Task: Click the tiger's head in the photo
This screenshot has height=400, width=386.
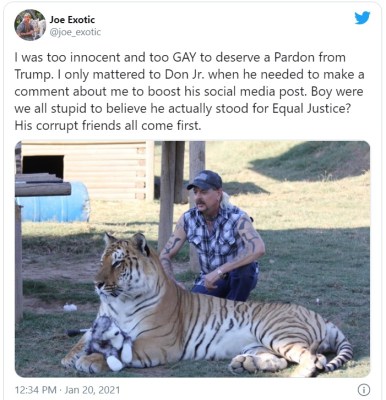Action: (x=122, y=265)
